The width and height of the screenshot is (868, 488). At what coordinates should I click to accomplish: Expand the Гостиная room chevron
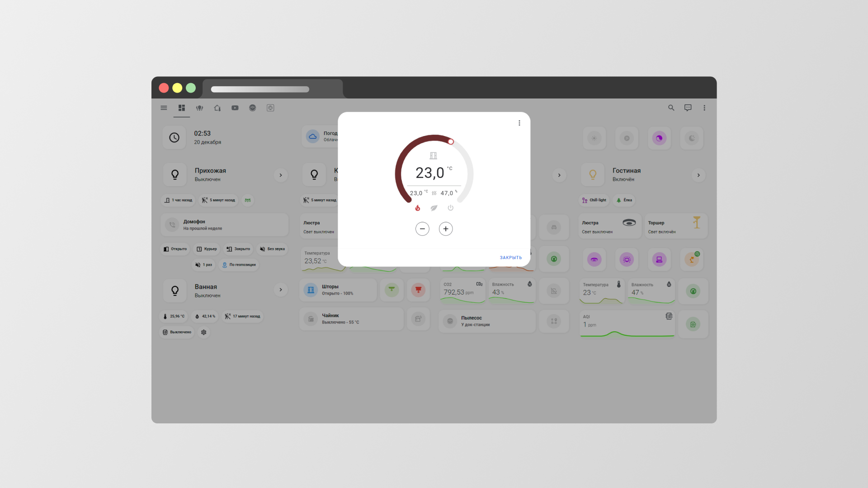coord(698,175)
